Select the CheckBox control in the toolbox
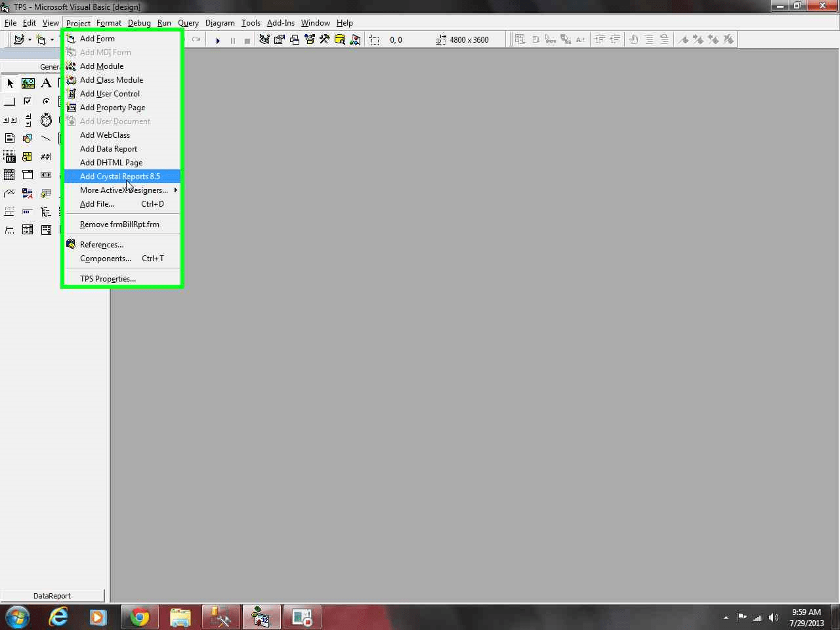 pyautogui.click(x=28, y=101)
